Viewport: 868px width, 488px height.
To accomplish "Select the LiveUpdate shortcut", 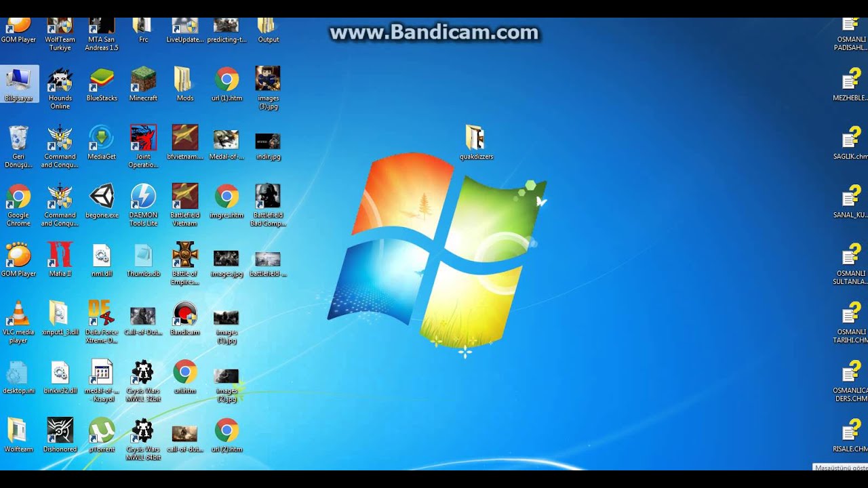I will [x=185, y=30].
